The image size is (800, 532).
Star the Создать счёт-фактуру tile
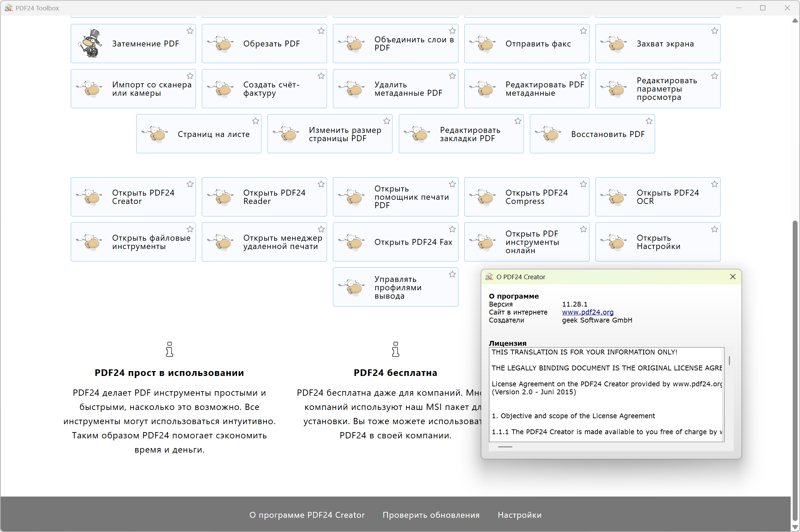(x=321, y=76)
